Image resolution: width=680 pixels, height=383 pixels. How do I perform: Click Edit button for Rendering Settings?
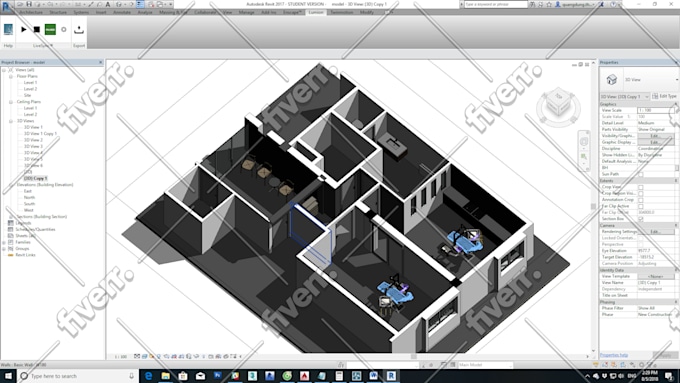coord(656,232)
